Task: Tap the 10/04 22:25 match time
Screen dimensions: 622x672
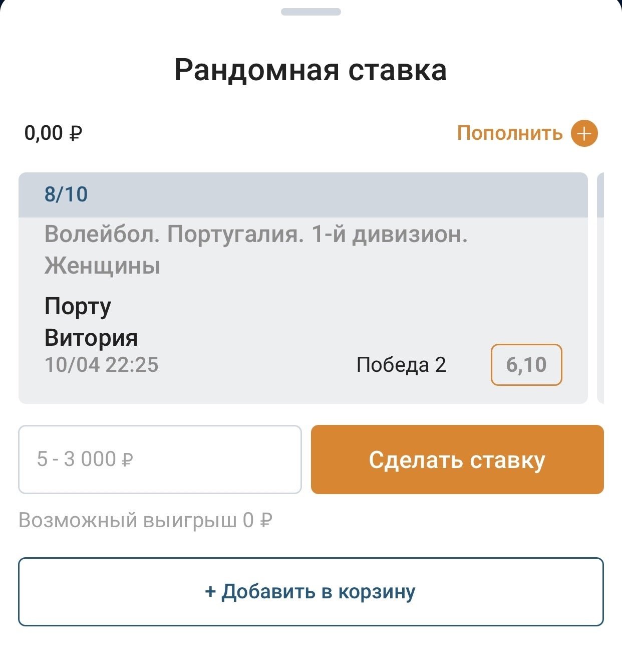Action: (102, 365)
